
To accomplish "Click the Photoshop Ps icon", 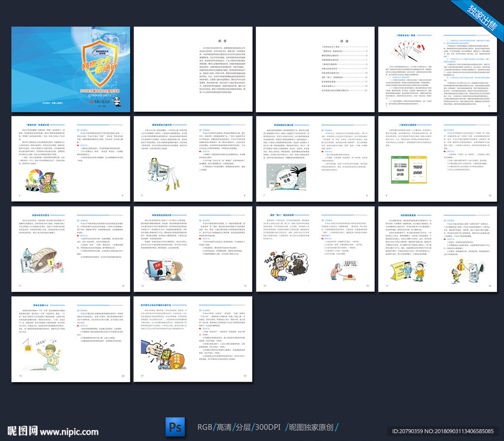I will pyautogui.click(x=175, y=427).
